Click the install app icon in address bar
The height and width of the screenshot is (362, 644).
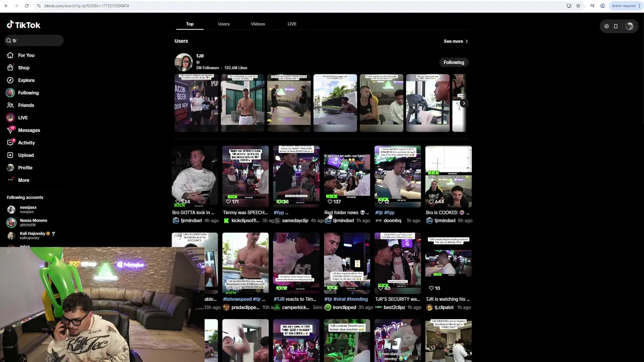(x=569, y=6)
